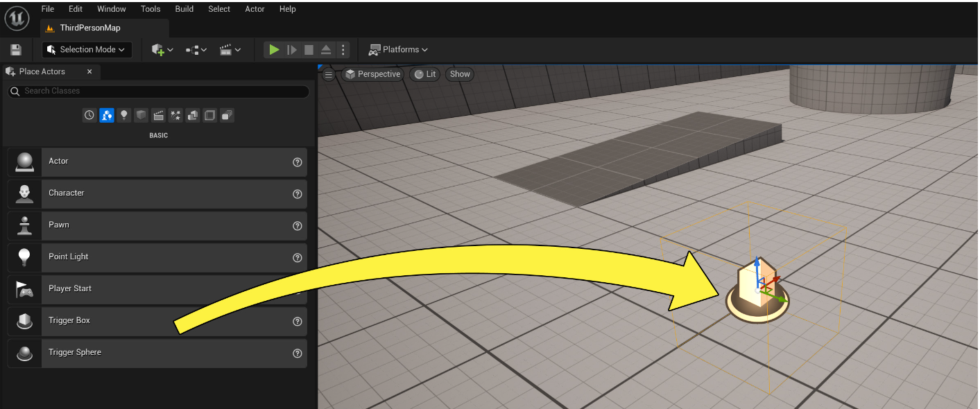This screenshot has height=409, width=980.
Task: Click the Search Classes input field
Action: pos(158,92)
